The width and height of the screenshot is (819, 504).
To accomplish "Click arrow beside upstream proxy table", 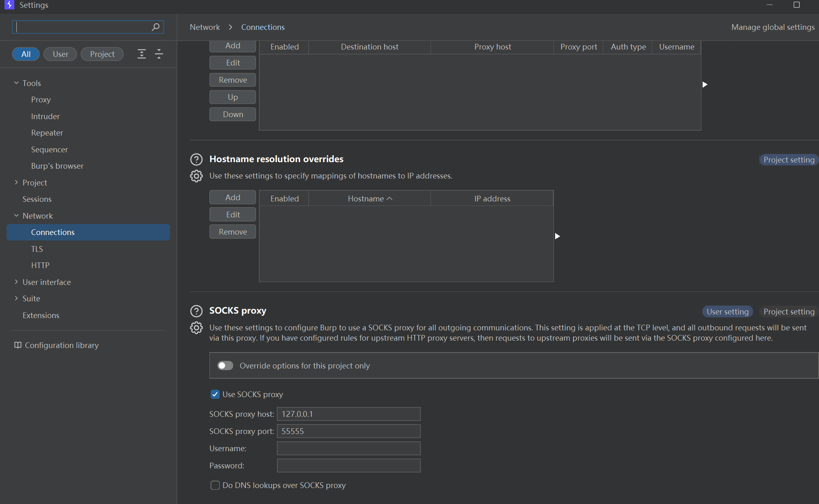I will pos(705,84).
